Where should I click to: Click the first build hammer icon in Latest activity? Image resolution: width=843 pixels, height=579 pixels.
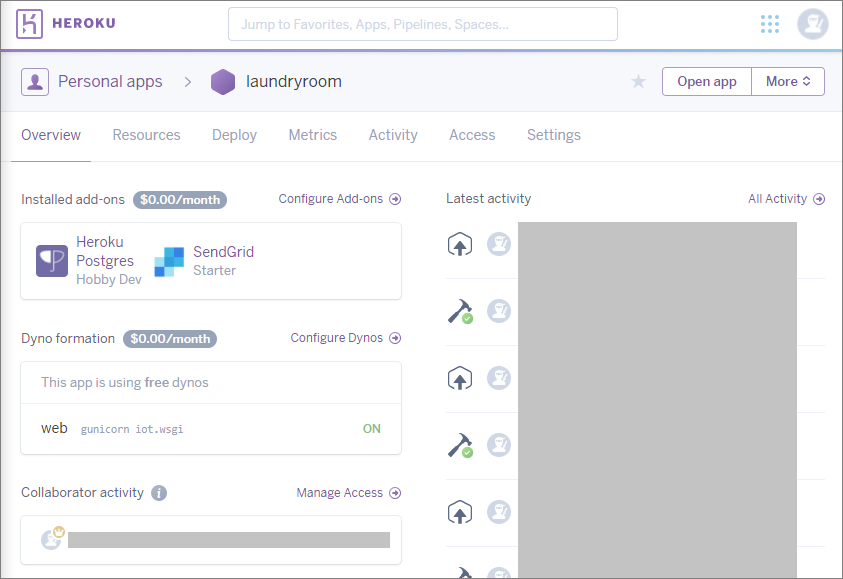coord(460,311)
